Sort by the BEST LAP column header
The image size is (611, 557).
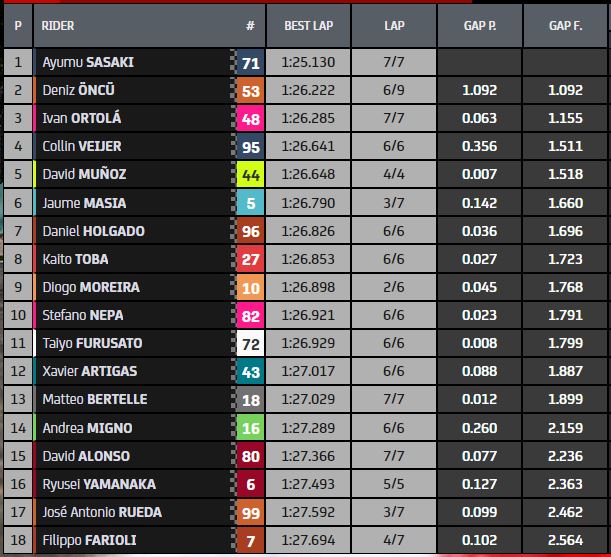coord(309,25)
